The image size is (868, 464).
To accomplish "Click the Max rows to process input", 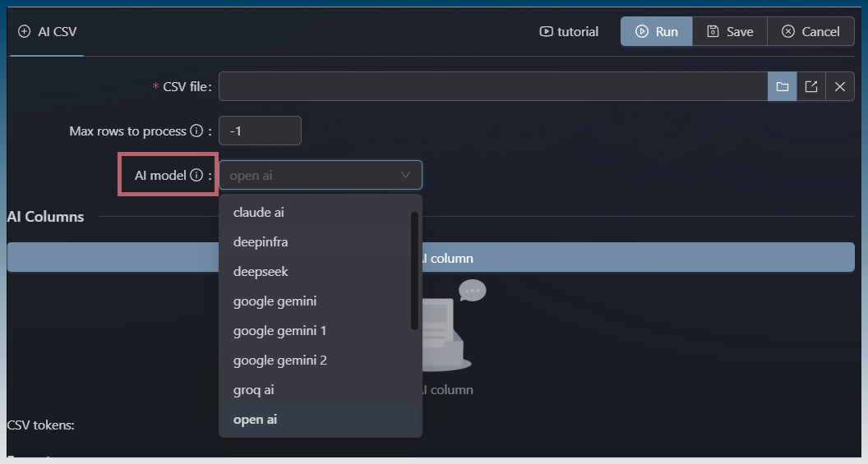I will pos(260,131).
